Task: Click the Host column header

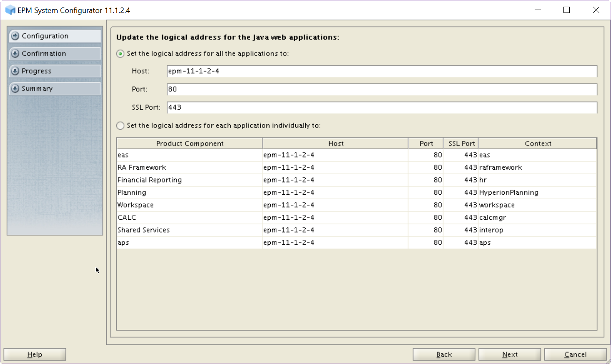Action: pyautogui.click(x=336, y=143)
